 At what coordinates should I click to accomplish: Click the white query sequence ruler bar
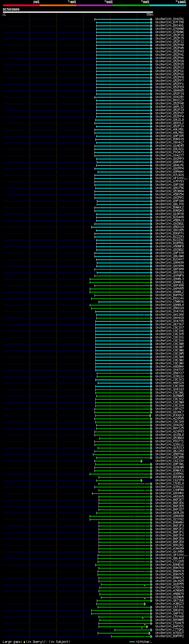[78, 12]
